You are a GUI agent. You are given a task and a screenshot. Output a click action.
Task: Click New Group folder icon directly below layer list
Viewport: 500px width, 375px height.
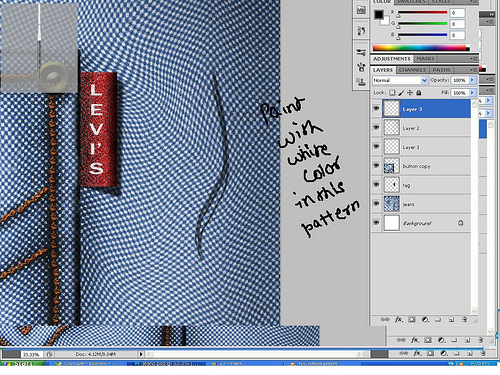coord(438,319)
